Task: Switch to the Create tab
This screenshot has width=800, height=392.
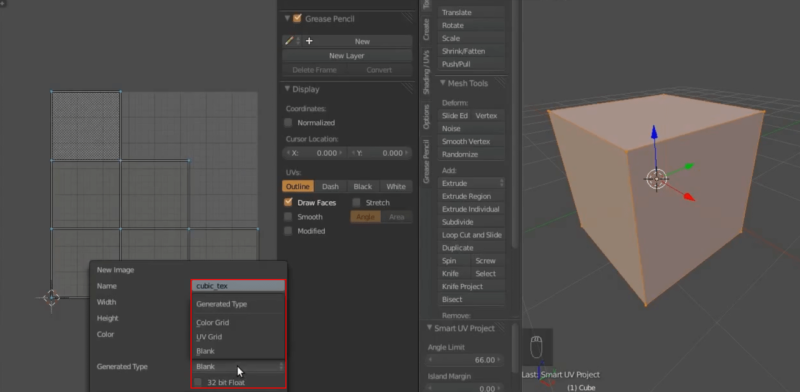Action: (426, 30)
